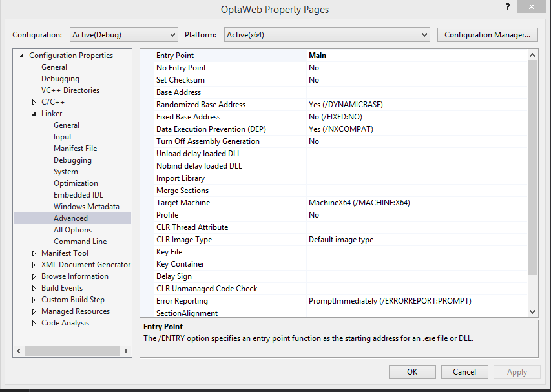
Task: Select the Windows Metadata item
Action: click(86, 207)
